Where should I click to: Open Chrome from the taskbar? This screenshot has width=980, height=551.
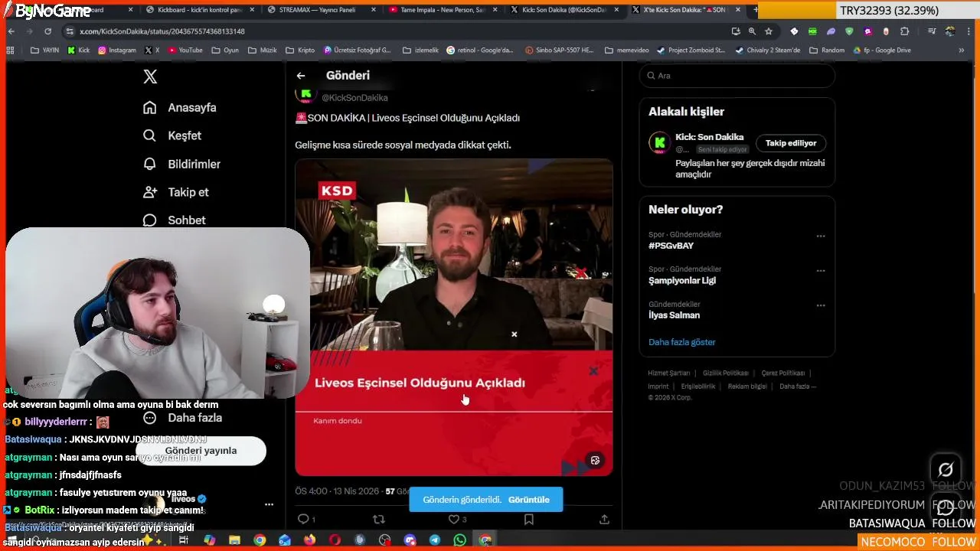(260, 540)
